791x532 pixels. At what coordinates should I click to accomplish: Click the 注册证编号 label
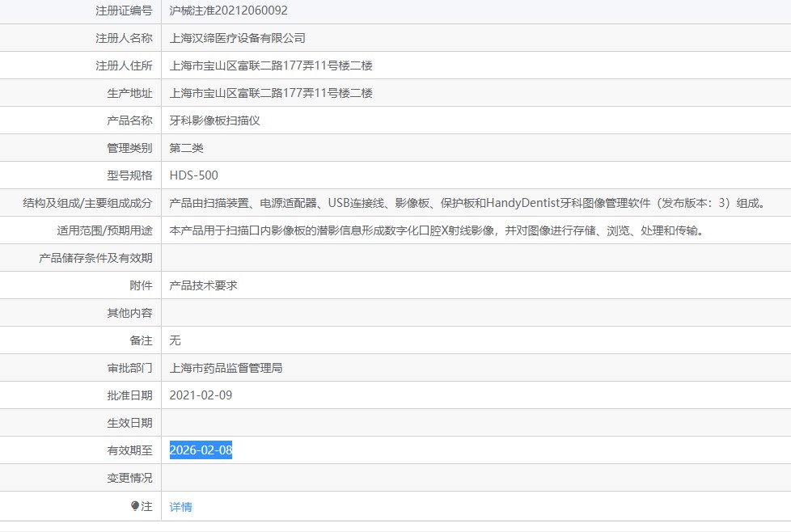124,11
